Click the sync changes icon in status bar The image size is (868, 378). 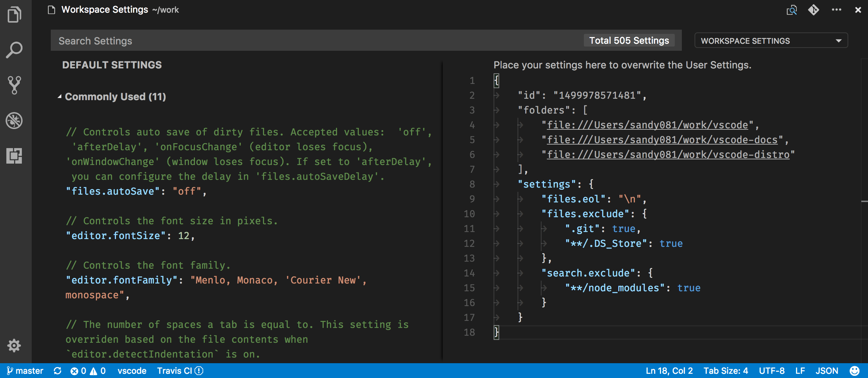[x=57, y=371]
